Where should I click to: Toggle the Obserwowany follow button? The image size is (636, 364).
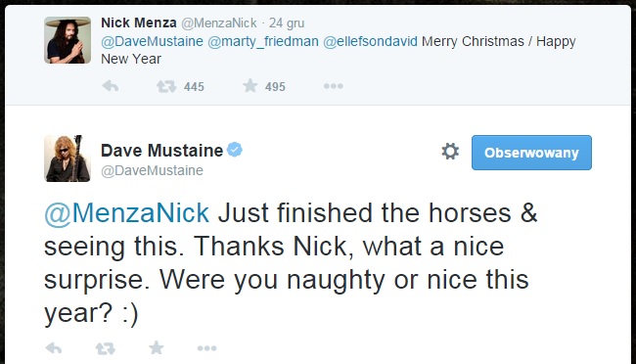pyautogui.click(x=531, y=153)
